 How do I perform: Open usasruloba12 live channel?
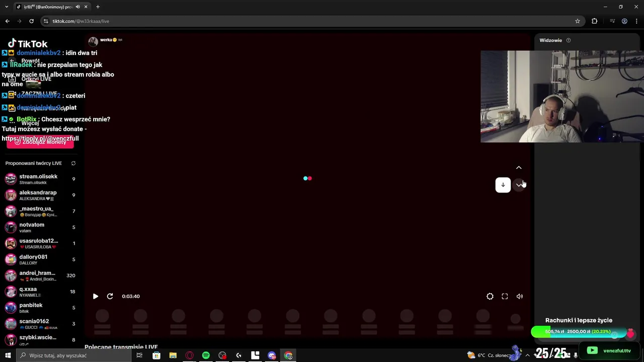point(40,243)
